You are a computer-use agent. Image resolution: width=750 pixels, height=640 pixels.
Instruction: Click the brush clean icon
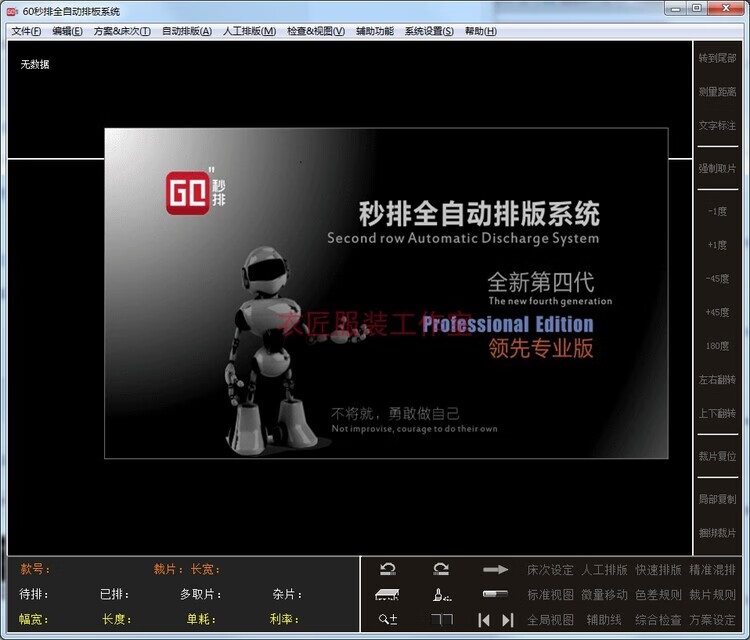pyautogui.click(x=441, y=595)
